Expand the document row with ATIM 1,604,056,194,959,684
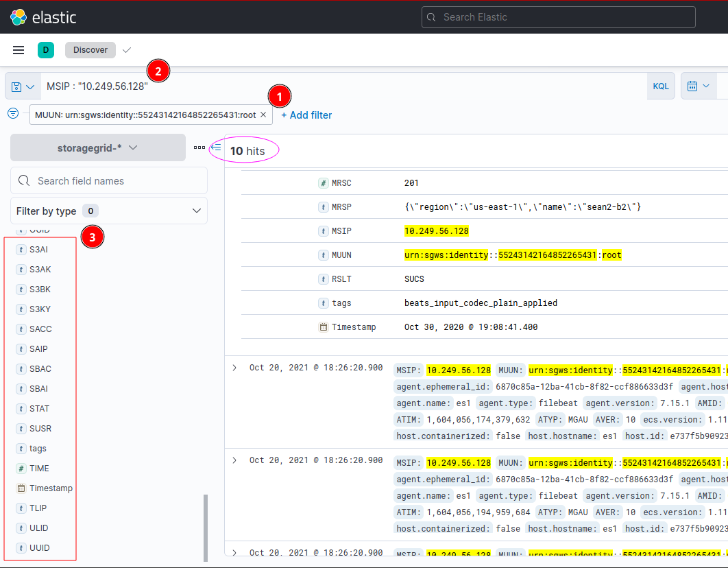728x568 pixels. pos(234,460)
